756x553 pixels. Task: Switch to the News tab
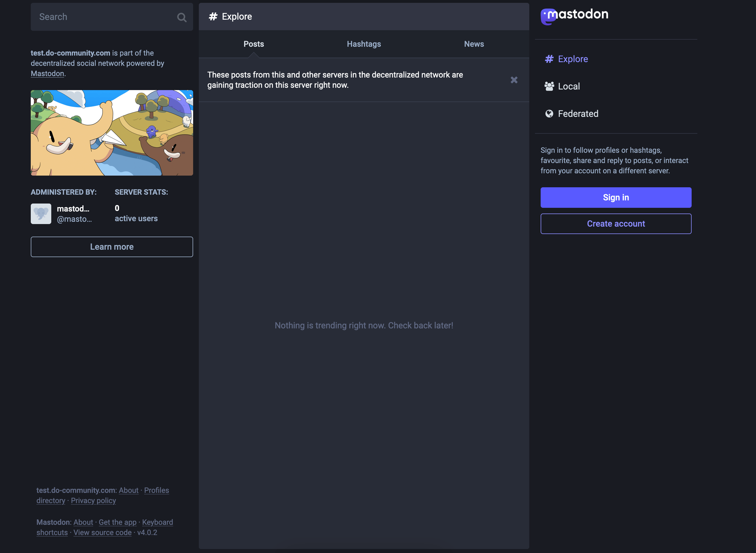click(474, 44)
